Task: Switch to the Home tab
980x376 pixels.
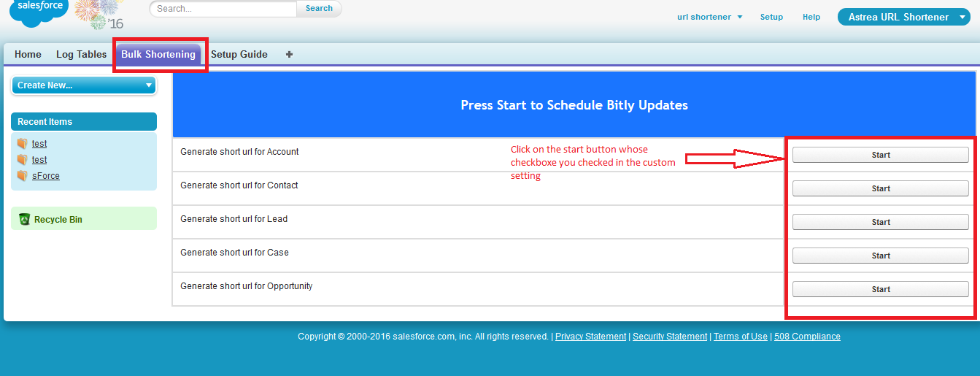Action: tap(28, 55)
